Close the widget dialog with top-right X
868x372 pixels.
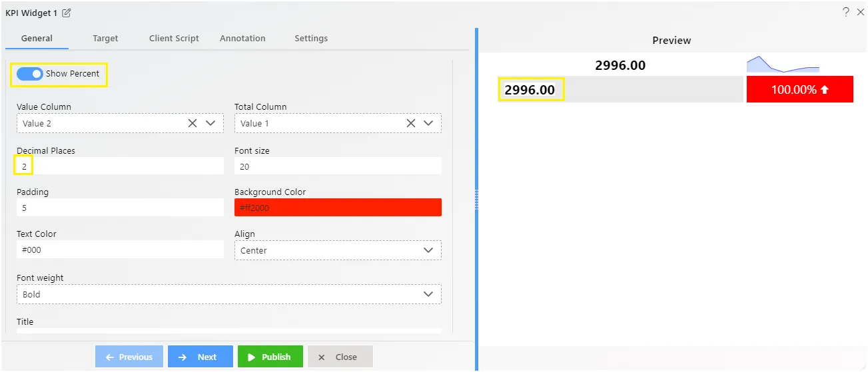pyautogui.click(x=860, y=12)
